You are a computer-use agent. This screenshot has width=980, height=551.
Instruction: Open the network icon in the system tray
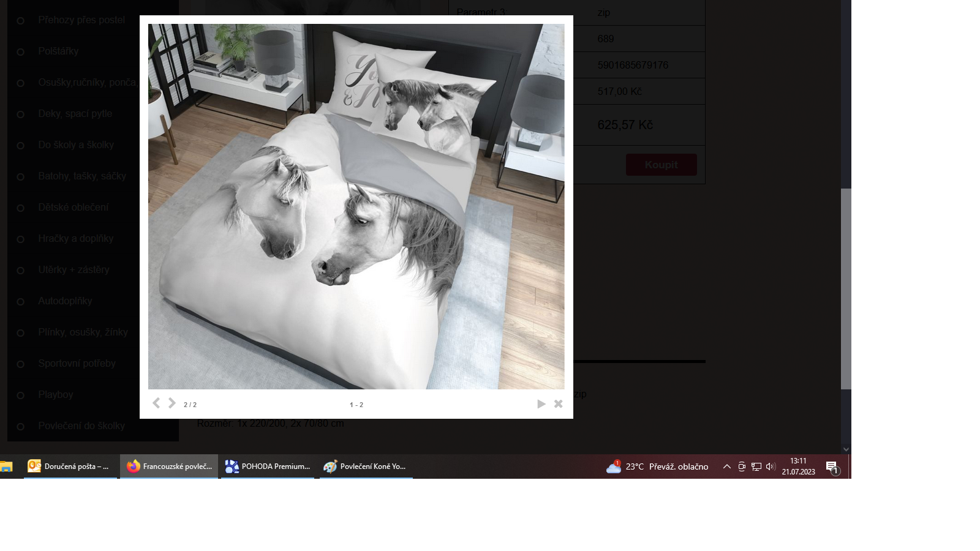click(755, 466)
